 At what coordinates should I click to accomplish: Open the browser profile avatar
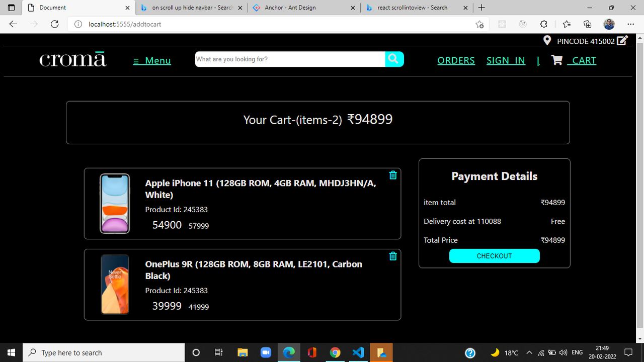coord(609,24)
